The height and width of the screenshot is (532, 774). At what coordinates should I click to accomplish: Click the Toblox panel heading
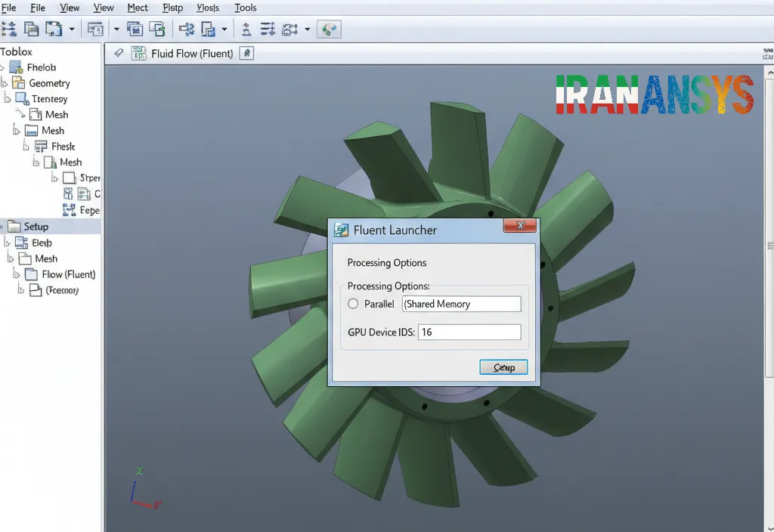pyautogui.click(x=17, y=51)
